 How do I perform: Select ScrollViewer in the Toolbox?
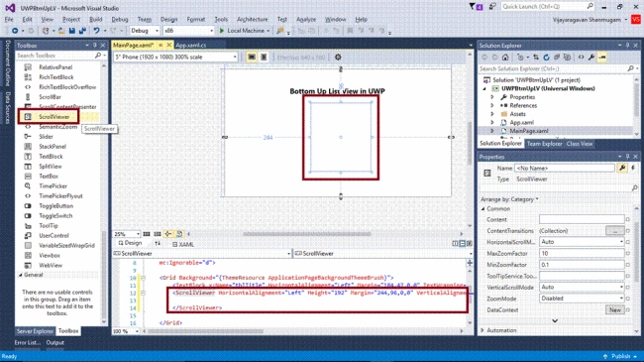pos(54,117)
